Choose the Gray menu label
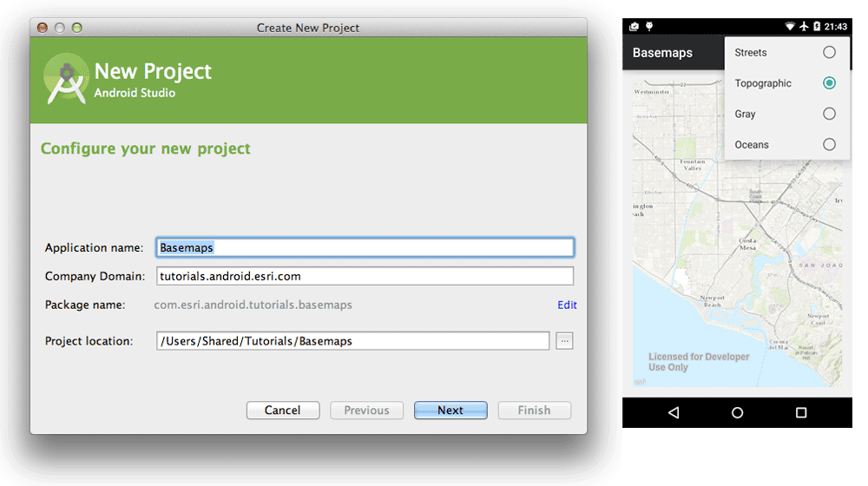Image resolution: width=868 pixels, height=486 pixels. [745, 114]
